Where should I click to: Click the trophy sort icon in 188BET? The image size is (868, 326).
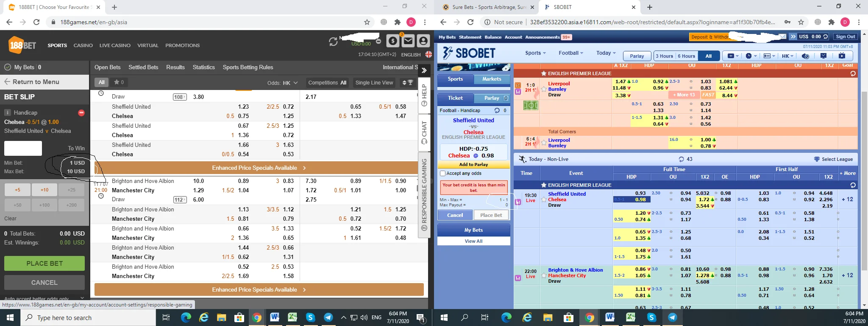click(408, 82)
